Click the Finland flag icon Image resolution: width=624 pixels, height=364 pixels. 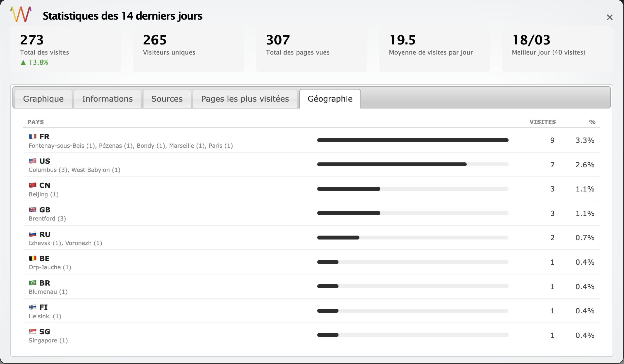tap(33, 307)
